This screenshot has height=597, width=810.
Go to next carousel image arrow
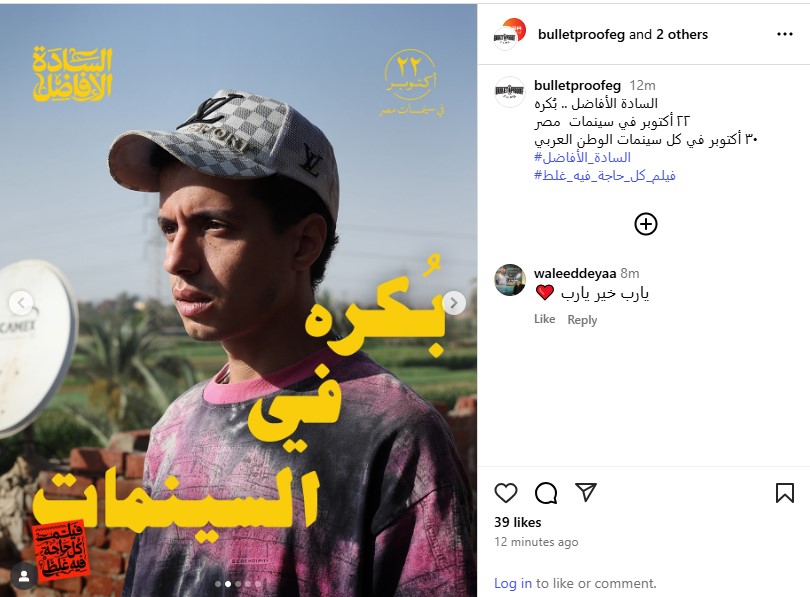pos(454,303)
